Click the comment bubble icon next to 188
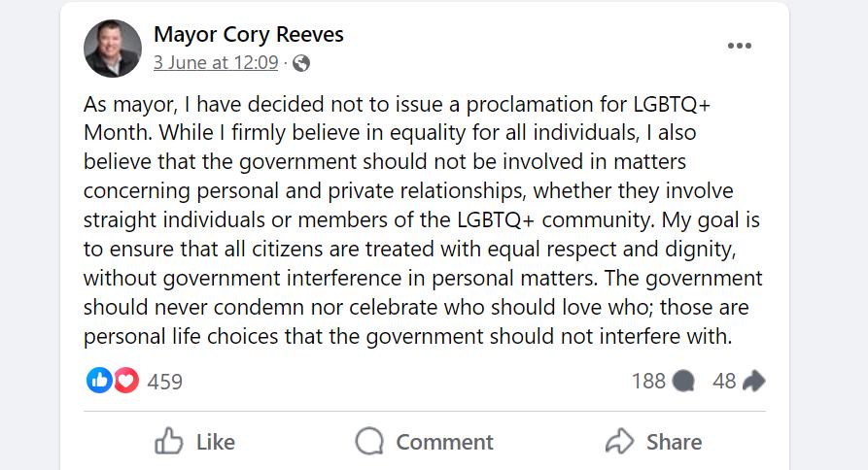The image size is (868, 470). [x=683, y=381]
